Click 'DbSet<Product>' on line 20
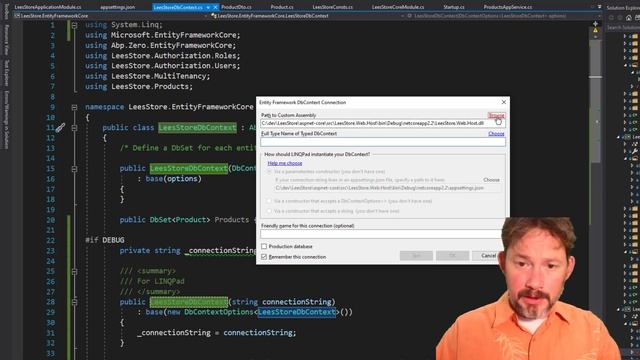This screenshot has width=640, height=360. [180, 220]
